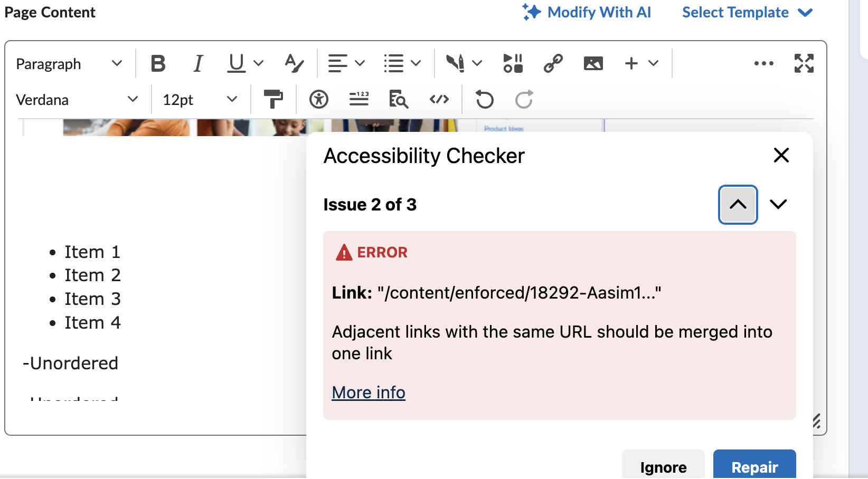The image size is (868, 479).
Task: Expand the plus insert options arrow
Action: (653, 63)
